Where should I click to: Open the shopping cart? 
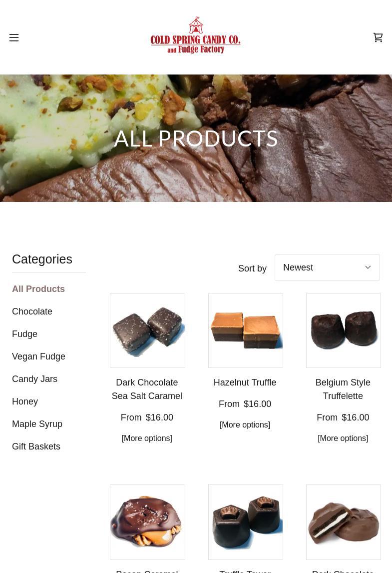click(378, 37)
